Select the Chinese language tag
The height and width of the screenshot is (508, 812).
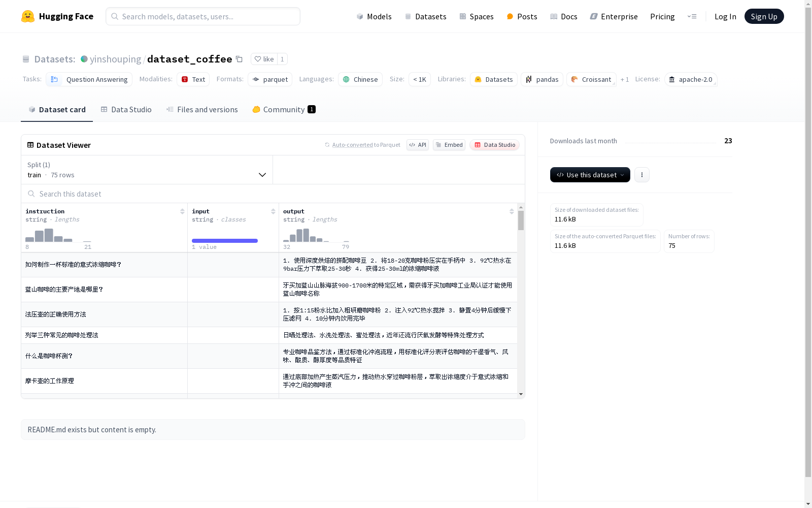tap(360, 79)
